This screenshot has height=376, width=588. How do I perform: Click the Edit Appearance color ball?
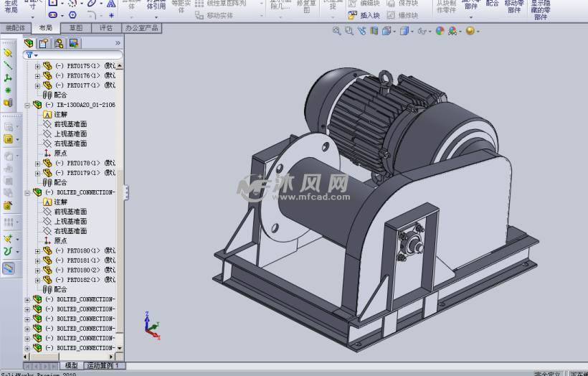point(440,31)
